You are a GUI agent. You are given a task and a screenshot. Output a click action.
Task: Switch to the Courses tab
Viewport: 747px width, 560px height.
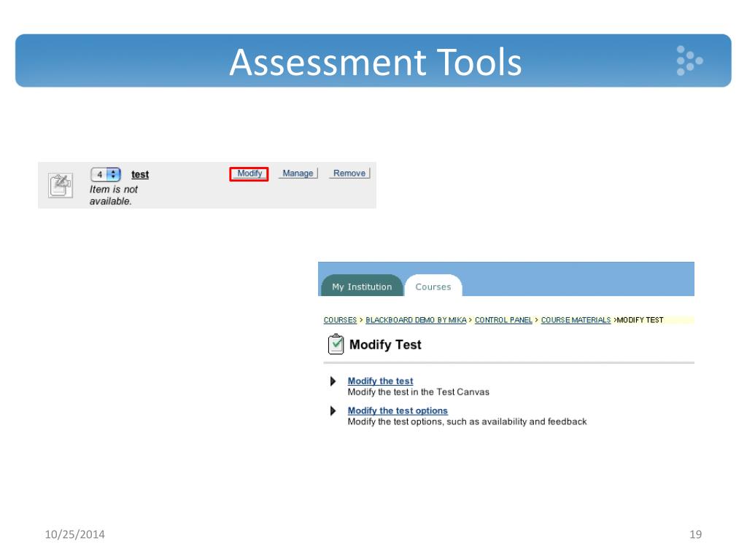tap(433, 286)
